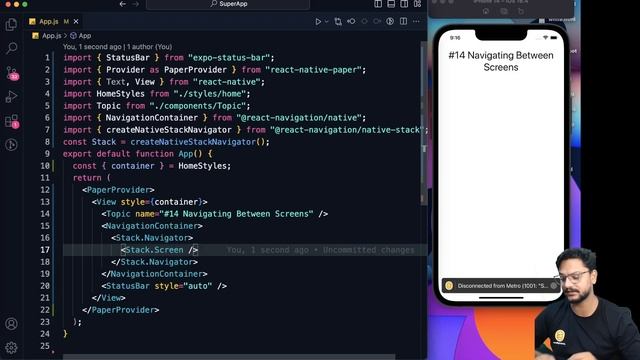
Task: Click "./components/Topic" import path on line 5
Action: click(x=198, y=106)
